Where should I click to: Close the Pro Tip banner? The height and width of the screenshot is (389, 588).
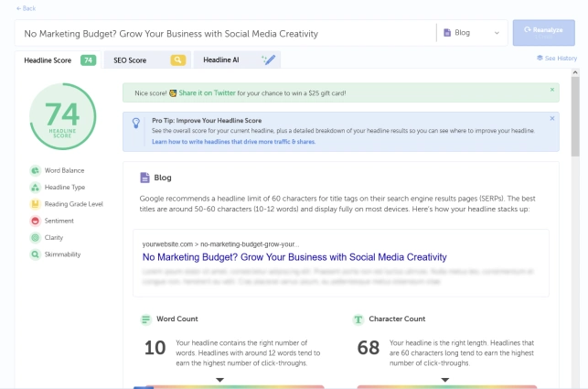[552, 119]
